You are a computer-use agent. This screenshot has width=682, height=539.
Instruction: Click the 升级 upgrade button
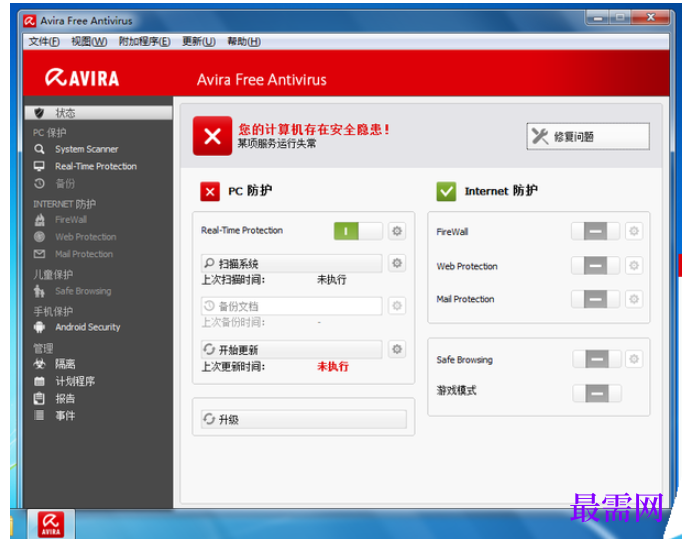[x=304, y=419]
